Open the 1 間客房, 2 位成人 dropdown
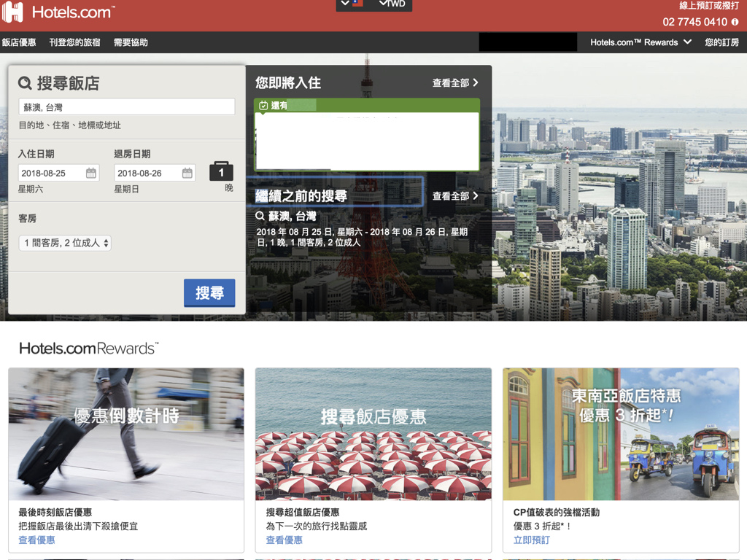The height and width of the screenshot is (560, 747). point(65,243)
